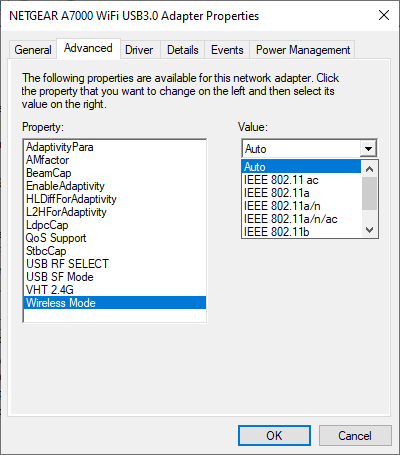Pick the EnableAdaptivity property
The image size is (400, 455).
point(115,186)
